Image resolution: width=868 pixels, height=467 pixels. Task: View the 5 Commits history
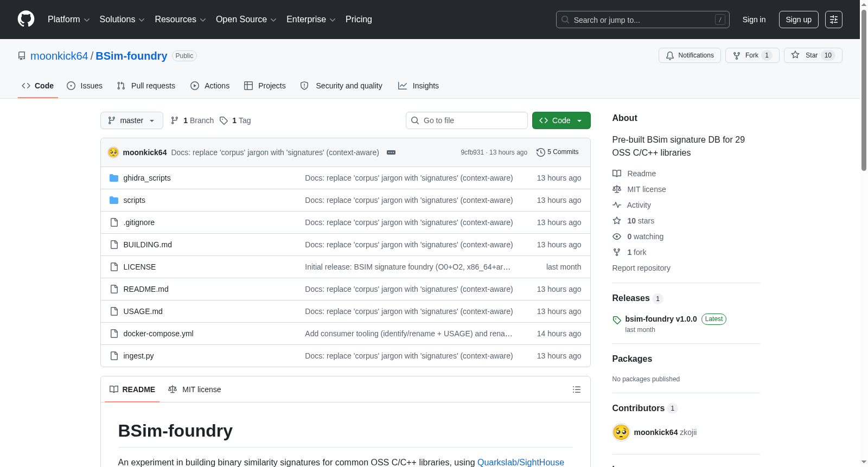point(557,152)
